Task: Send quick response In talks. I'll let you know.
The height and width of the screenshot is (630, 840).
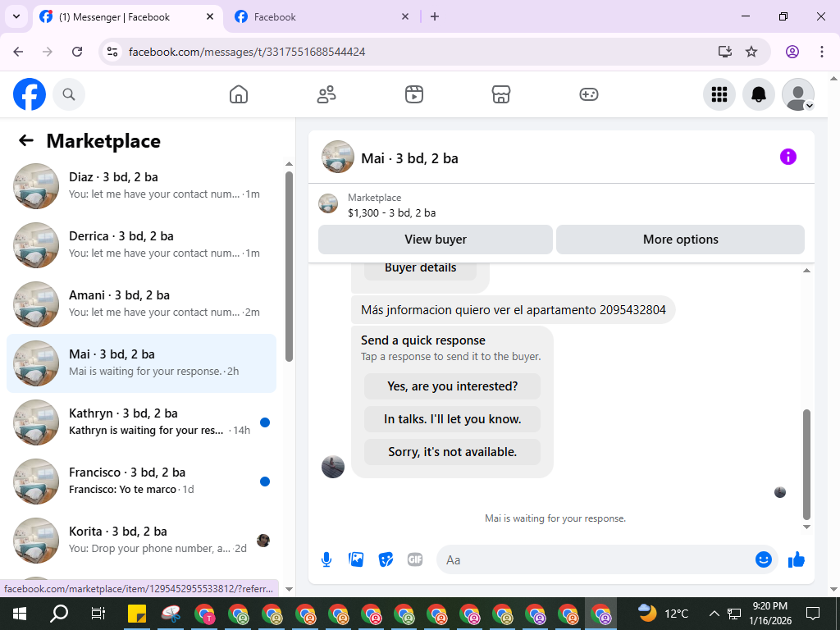Action: pyautogui.click(x=452, y=419)
